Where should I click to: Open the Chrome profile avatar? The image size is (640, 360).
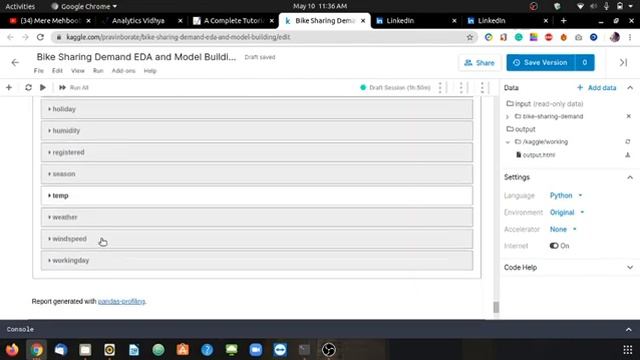tap(615, 37)
